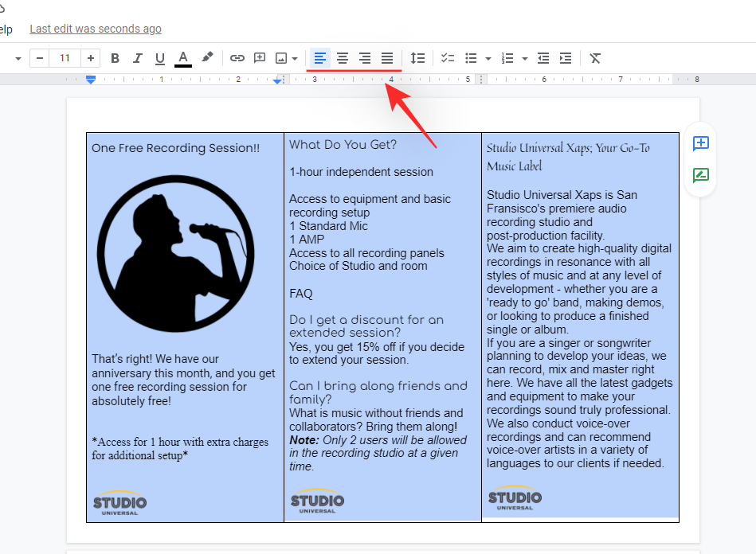Clear formatting from the selection

click(595, 58)
